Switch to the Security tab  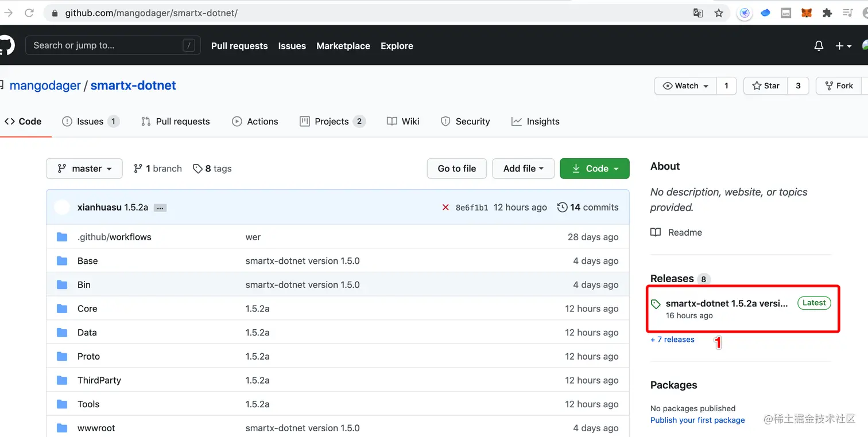pos(466,122)
